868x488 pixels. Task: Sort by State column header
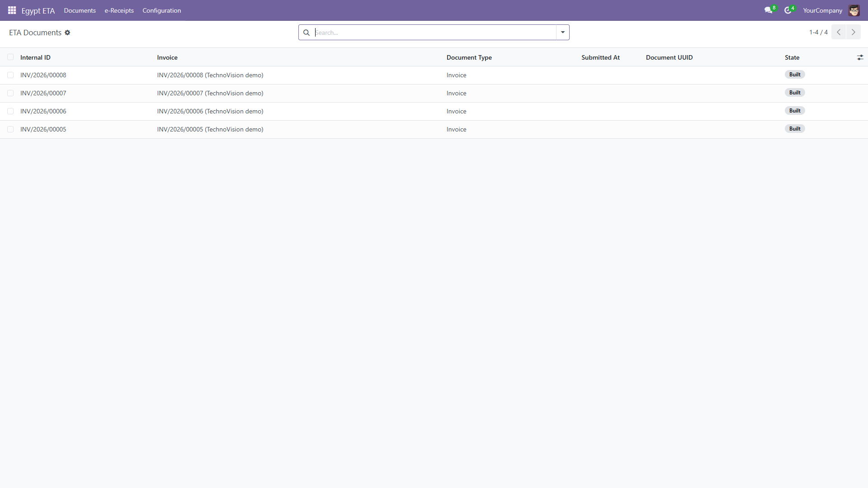point(792,57)
